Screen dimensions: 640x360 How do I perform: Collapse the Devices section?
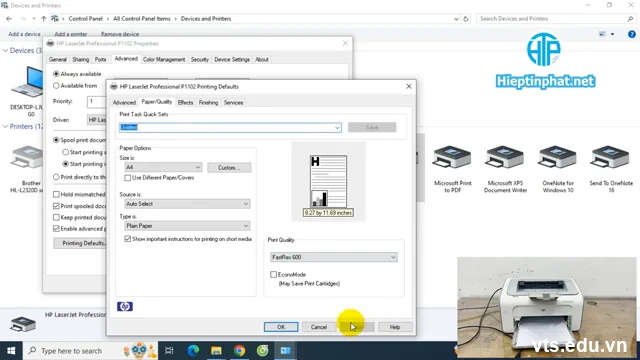tap(5, 51)
